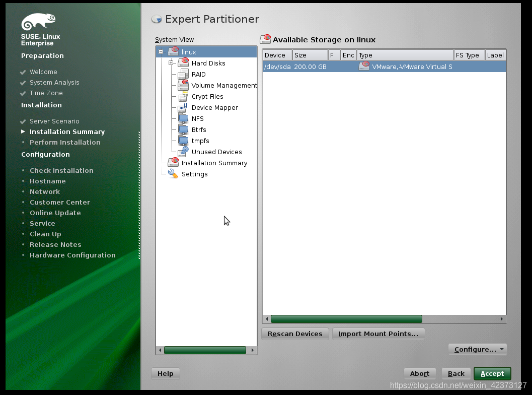The width and height of the screenshot is (532, 395).
Task: Click the Enc column header
Action: tap(348, 55)
